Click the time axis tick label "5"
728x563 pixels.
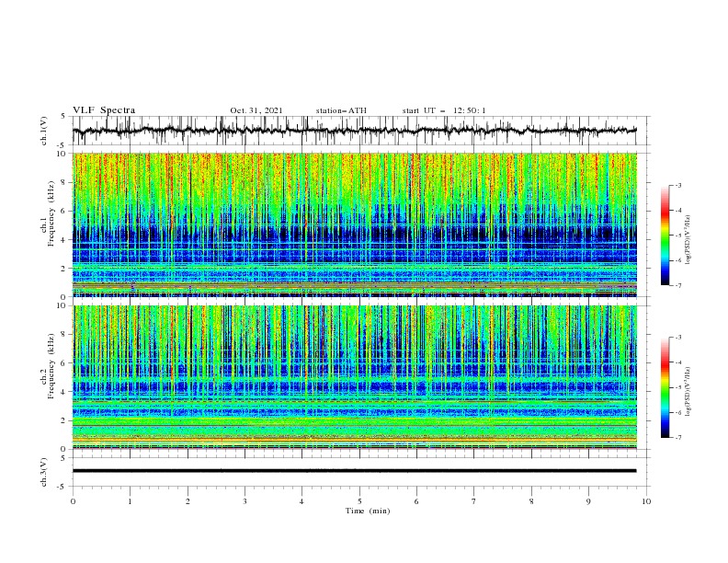[359, 501]
